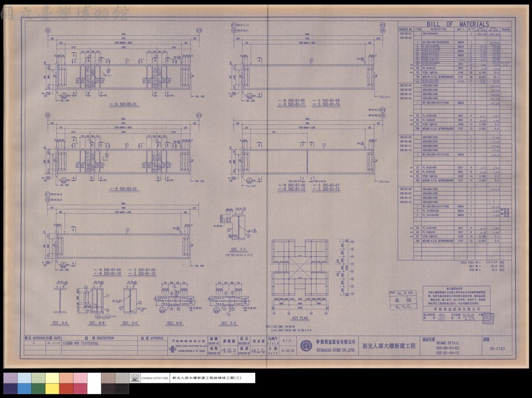Select the bright yellow color swatch
This screenshot has width=532, height=398.
click(x=52, y=389)
